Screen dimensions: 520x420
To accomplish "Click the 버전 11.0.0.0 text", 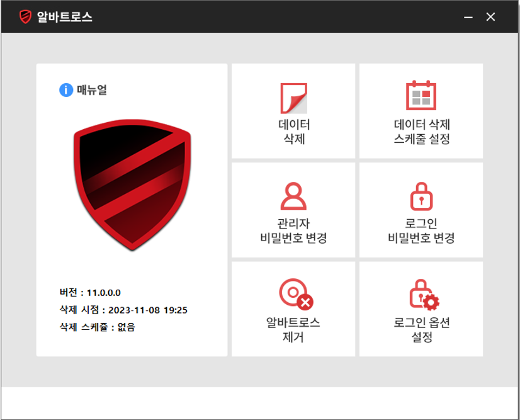I will coord(90,293).
